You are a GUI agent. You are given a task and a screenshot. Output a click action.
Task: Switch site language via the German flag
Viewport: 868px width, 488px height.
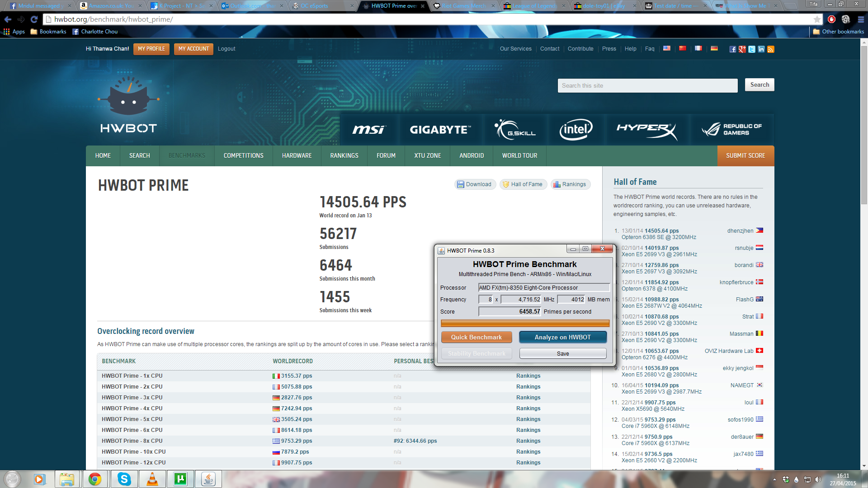[x=714, y=48]
